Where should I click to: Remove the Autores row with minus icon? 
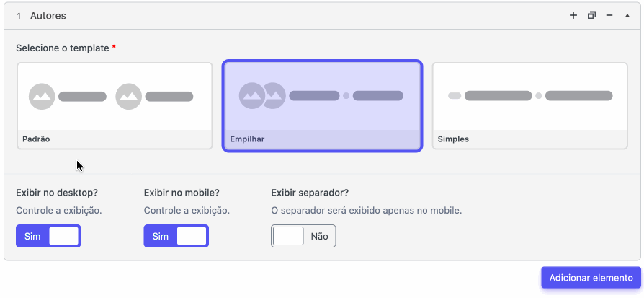click(x=609, y=16)
